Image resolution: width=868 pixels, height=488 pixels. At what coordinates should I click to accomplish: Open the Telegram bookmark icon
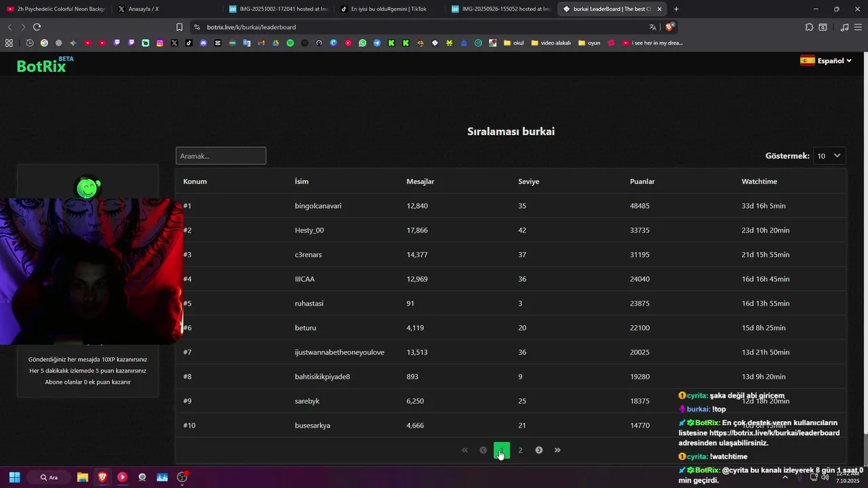click(377, 43)
